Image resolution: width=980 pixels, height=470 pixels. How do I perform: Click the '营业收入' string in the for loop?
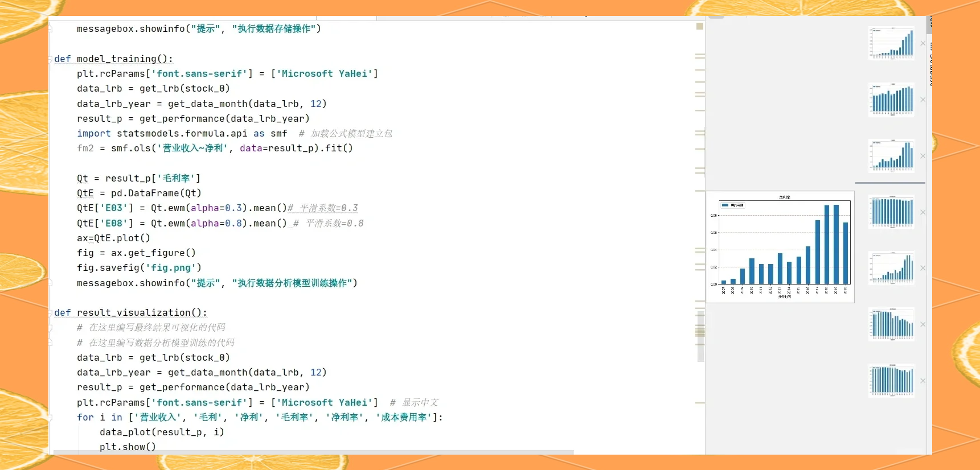(158, 417)
